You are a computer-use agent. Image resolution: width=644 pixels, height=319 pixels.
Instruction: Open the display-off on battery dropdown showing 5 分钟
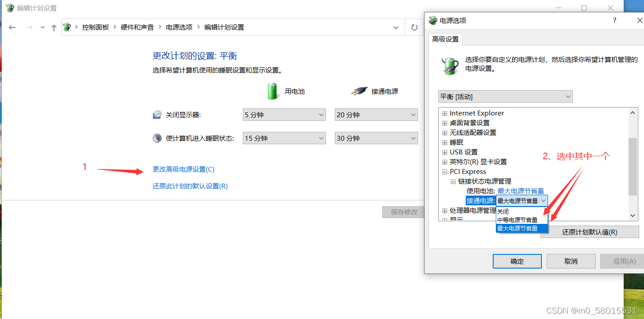coord(284,115)
